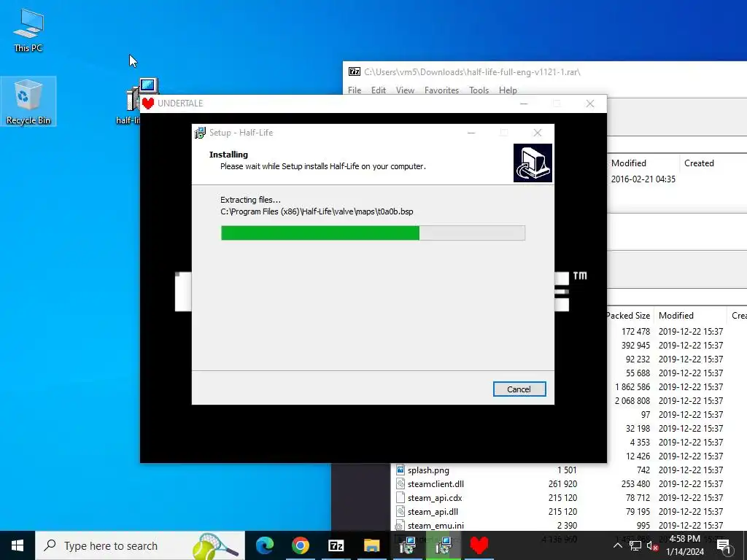Image resolution: width=747 pixels, height=560 pixels.
Task: Select size value 261 920 in steamclient.dll row
Action: [562, 484]
